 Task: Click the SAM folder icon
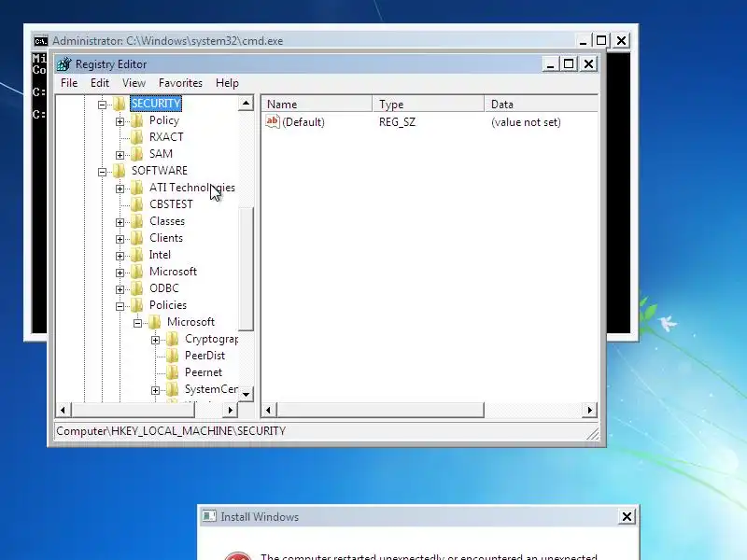[136, 154]
